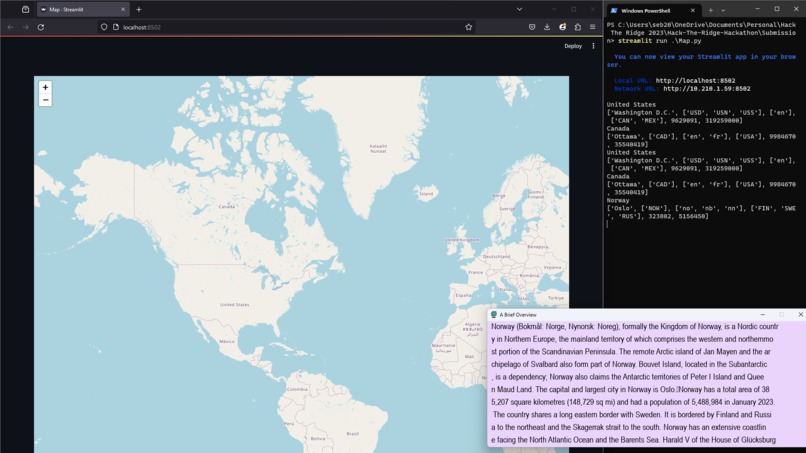Click the Pocket save icon in Firefox

[x=532, y=27]
